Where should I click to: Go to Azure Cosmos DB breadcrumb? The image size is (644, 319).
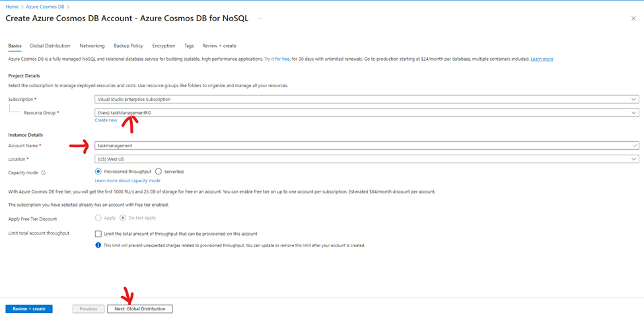coord(45,7)
